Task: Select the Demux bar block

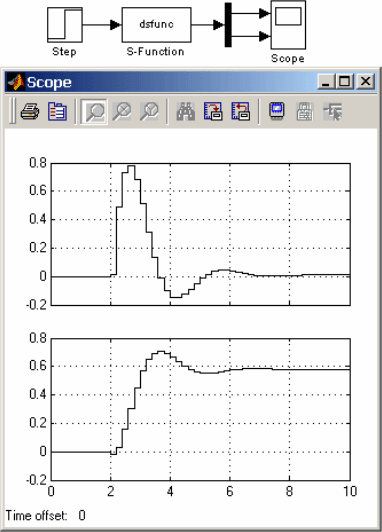Action: click(x=228, y=25)
